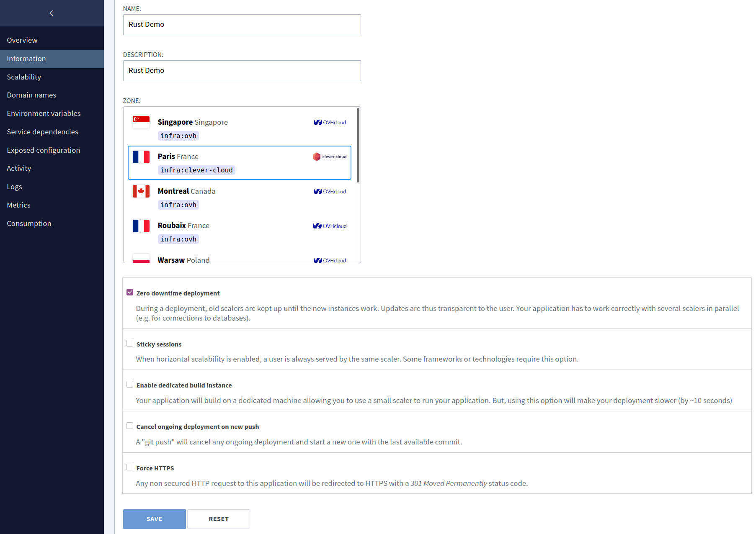This screenshot has height=534, width=756.
Task: Navigate to Environment variables
Action: (x=44, y=113)
